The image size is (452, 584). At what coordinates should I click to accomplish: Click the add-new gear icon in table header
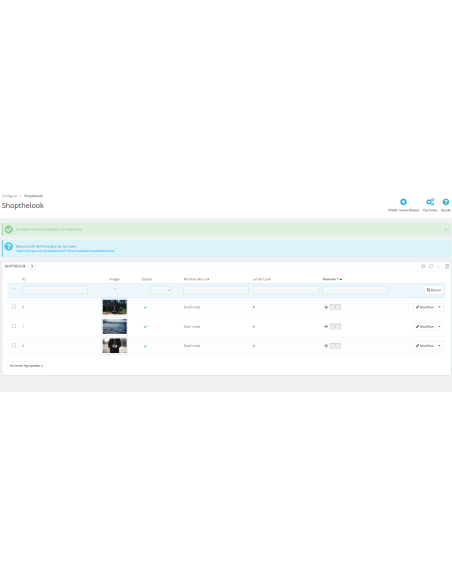click(423, 266)
